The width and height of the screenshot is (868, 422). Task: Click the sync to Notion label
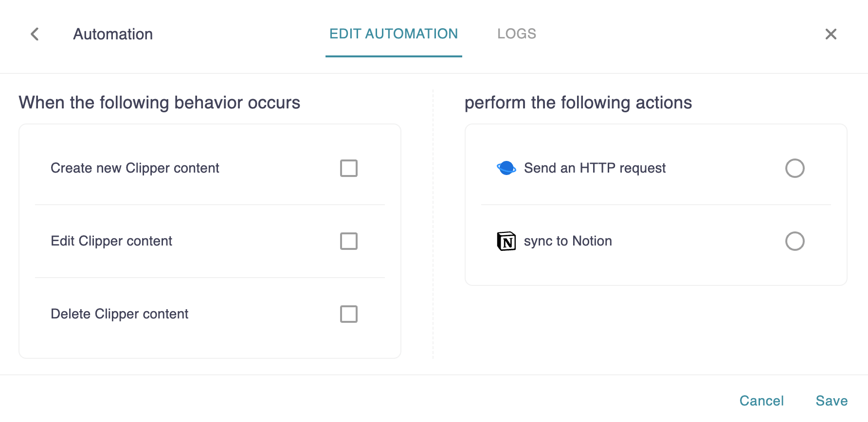click(568, 241)
